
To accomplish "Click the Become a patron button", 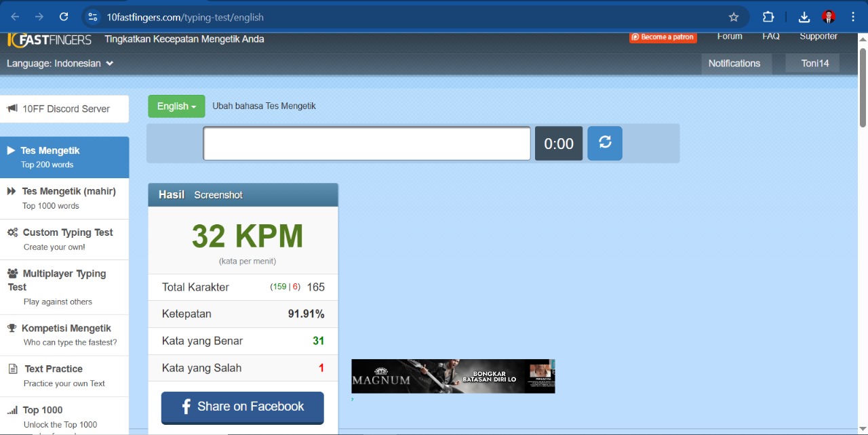I will pyautogui.click(x=663, y=37).
